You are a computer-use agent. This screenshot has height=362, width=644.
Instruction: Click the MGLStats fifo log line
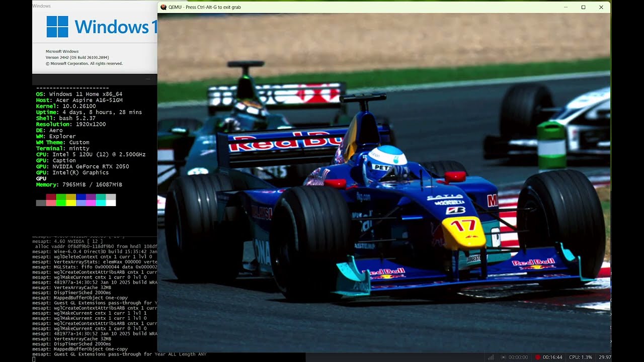click(95, 267)
